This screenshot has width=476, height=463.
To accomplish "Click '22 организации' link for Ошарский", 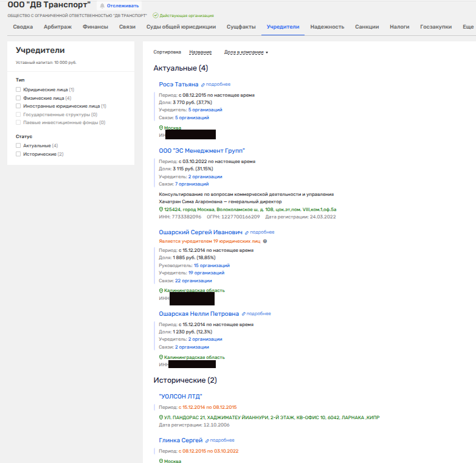I will [x=193, y=280].
